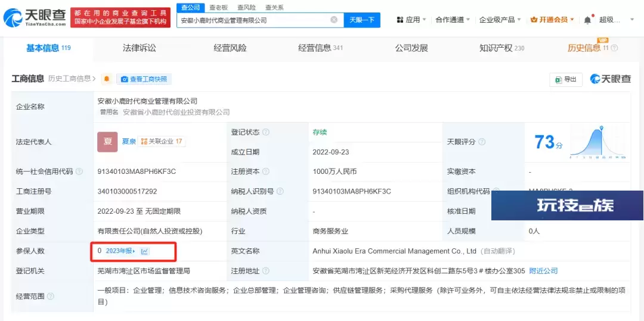Select the 查老板 search tab
This screenshot has height=321, width=644.
point(218,7)
